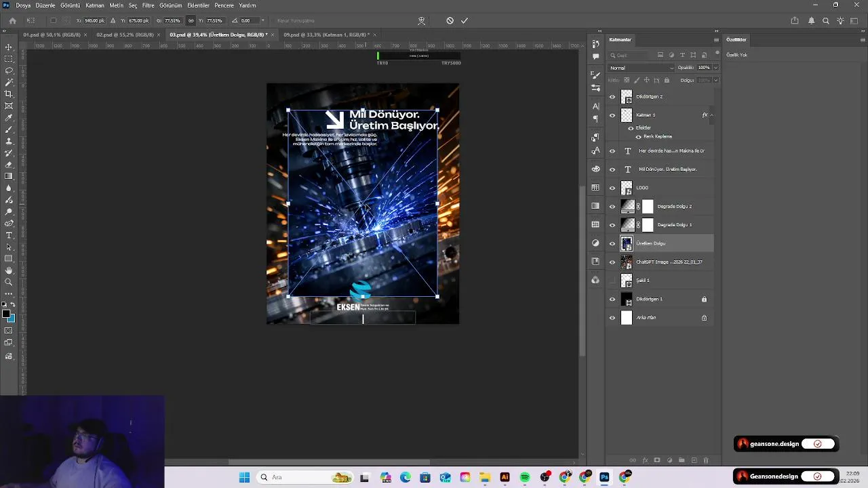Screen dimensions: 868x488
Task: Select the Hand tool
Action: (x=9, y=270)
